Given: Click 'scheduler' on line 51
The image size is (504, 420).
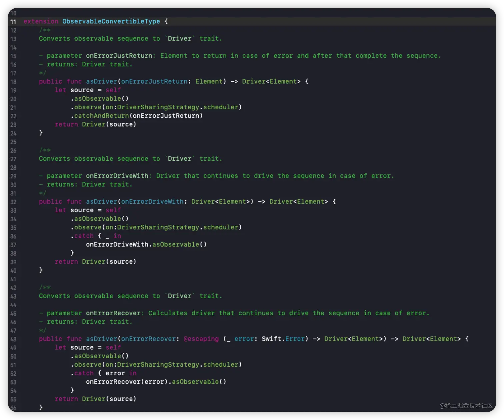Looking at the screenshot, I should [221, 365].
